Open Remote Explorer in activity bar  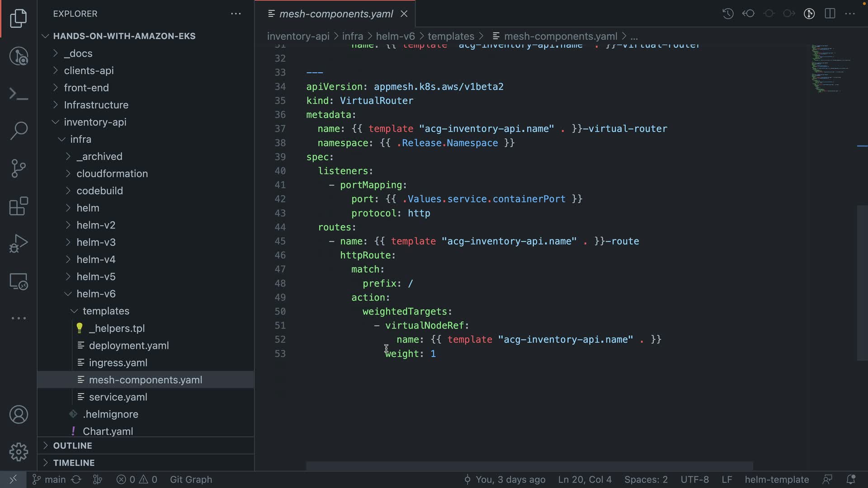[19, 282]
